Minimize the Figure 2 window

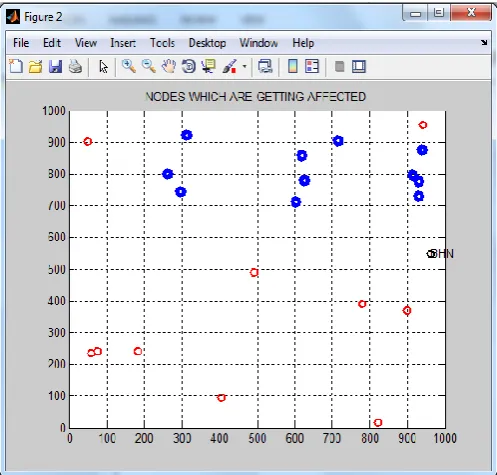[x=415, y=14]
